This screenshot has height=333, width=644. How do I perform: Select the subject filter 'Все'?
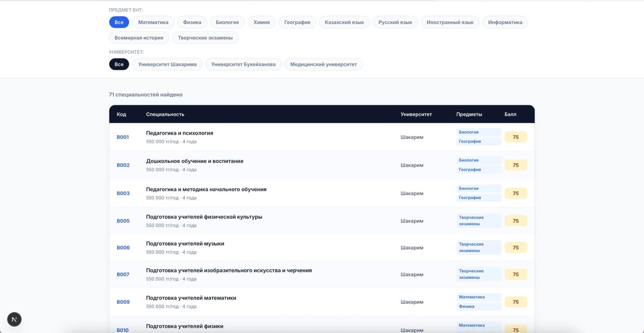click(x=119, y=22)
